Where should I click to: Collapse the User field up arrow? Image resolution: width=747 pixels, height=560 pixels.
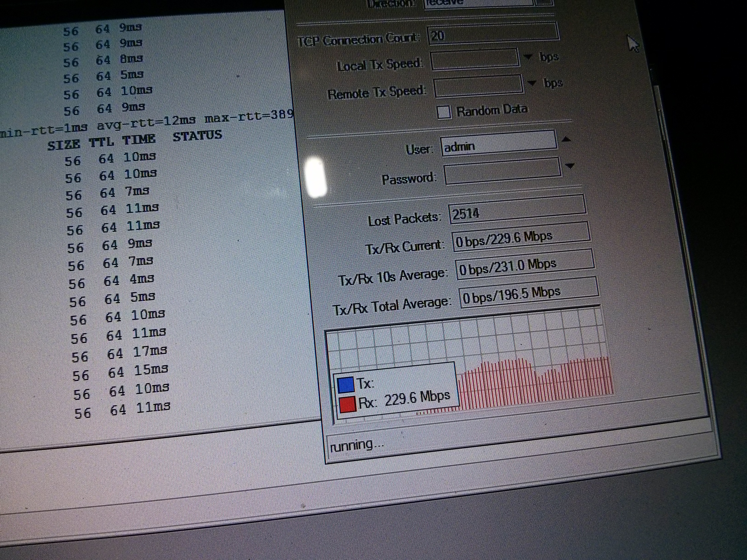[x=566, y=139]
